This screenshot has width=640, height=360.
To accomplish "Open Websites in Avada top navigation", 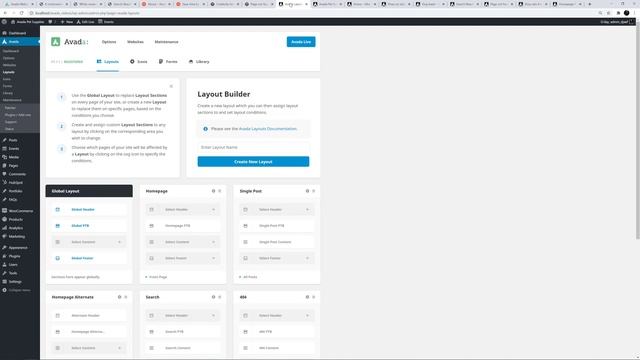I will [x=135, y=42].
